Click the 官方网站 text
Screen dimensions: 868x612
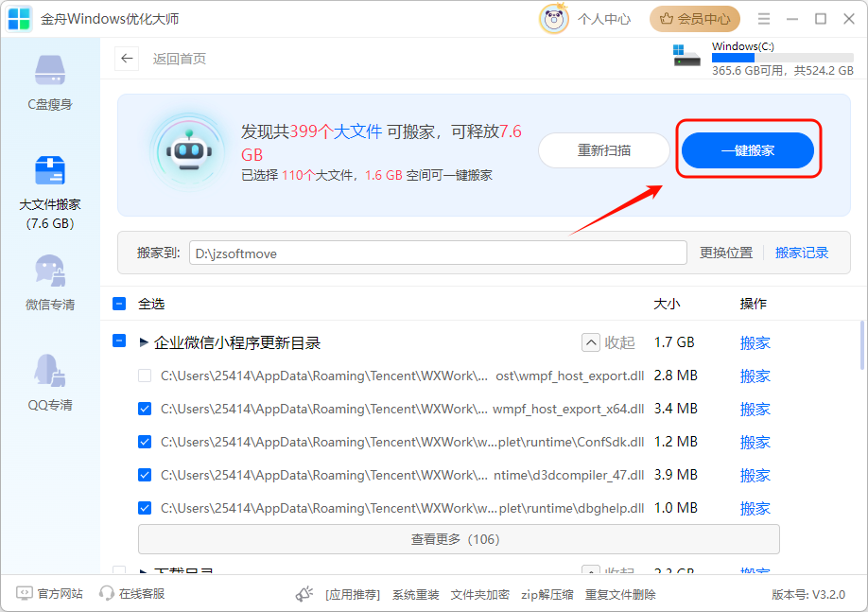pyautogui.click(x=61, y=594)
